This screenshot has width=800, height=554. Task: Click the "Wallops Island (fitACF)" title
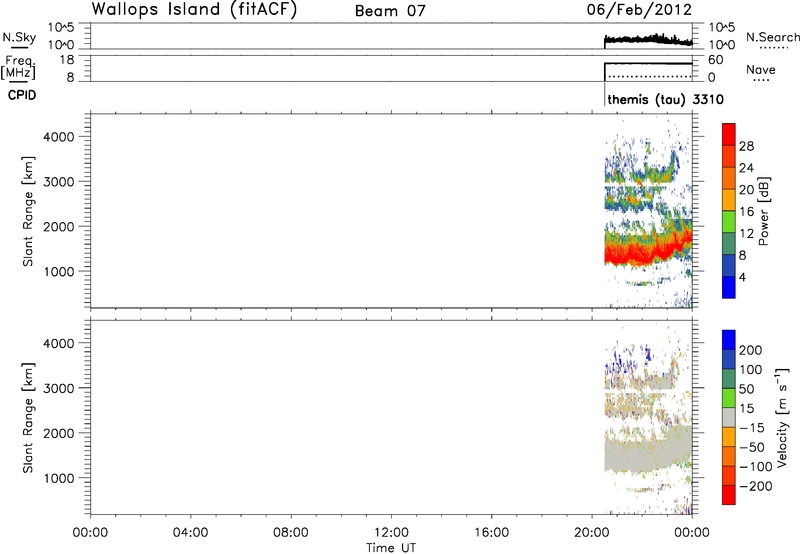[x=194, y=10]
